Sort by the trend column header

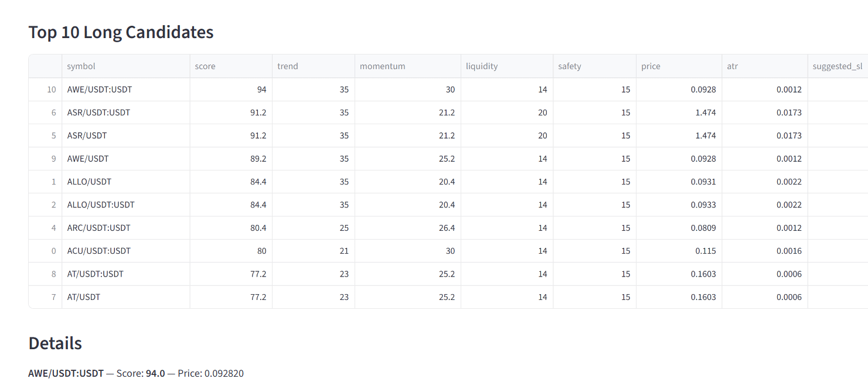288,66
